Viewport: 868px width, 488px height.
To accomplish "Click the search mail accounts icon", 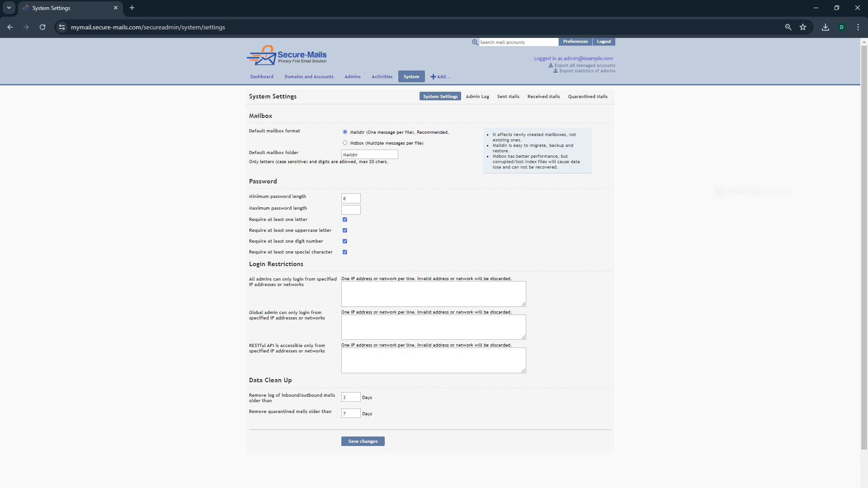I will click(475, 42).
